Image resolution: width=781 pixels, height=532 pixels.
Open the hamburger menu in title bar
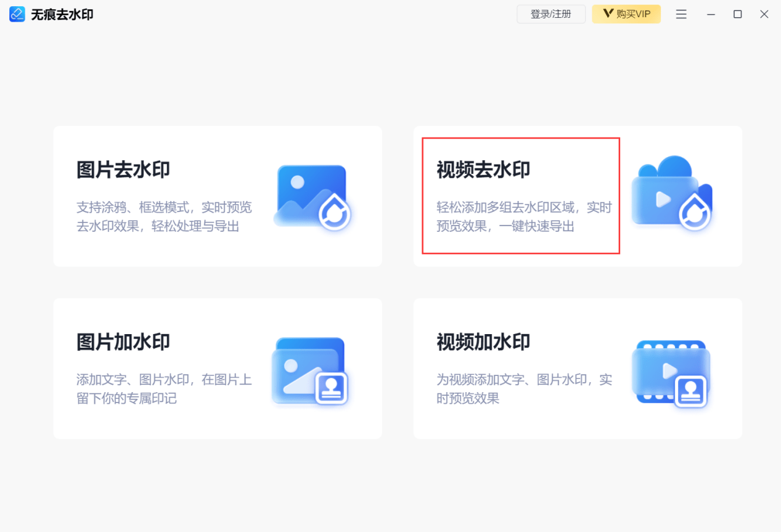coord(681,14)
